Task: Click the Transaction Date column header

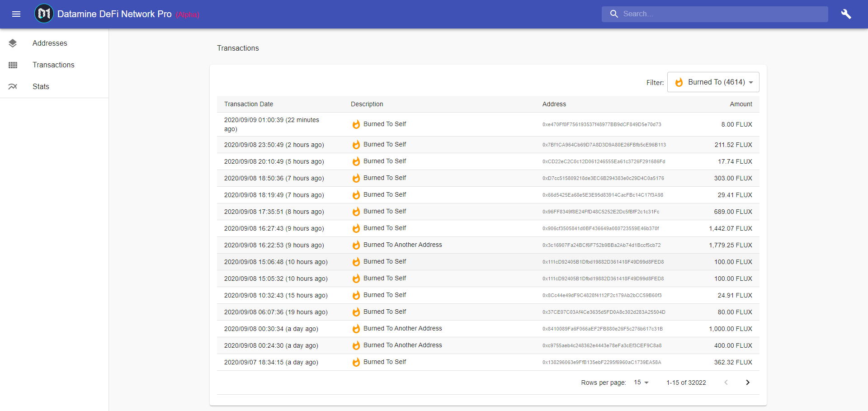Action: point(249,104)
